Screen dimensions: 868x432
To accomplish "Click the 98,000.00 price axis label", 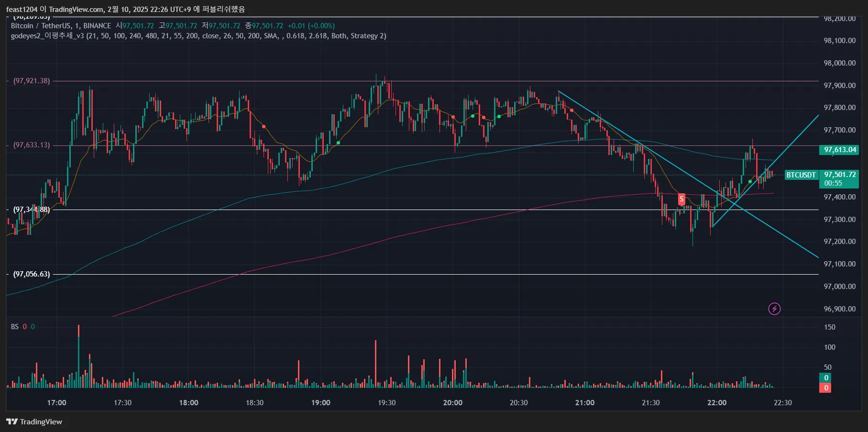I will pyautogui.click(x=839, y=63).
